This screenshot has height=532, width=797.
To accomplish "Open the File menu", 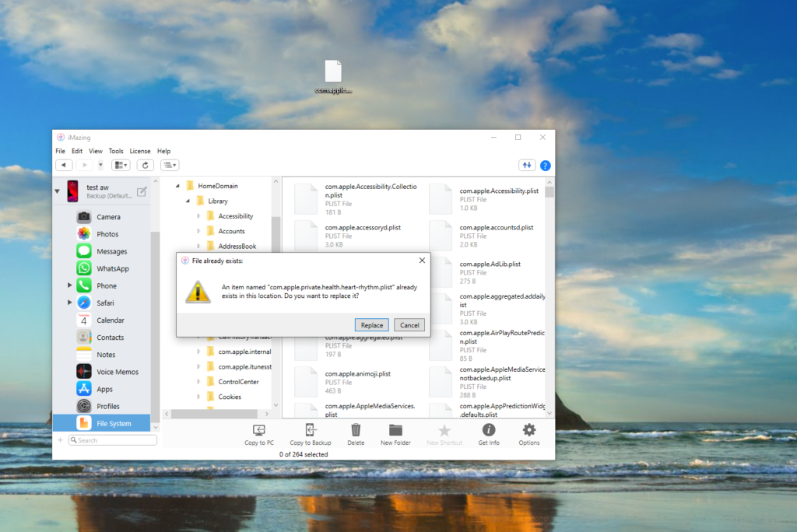I will coord(61,151).
